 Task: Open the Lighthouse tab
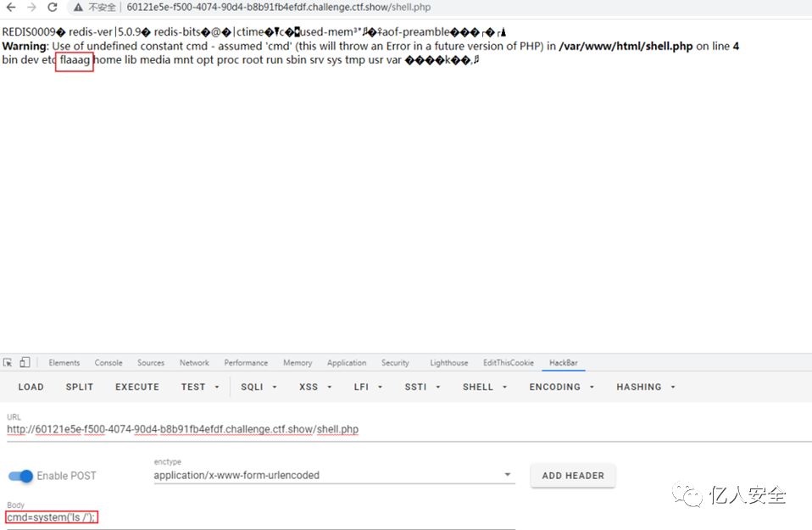coord(449,363)
